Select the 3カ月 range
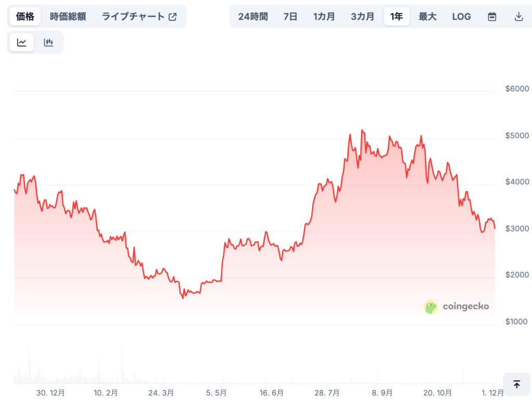This screenshot has width=532, height=406. click(x=362, y=16)
